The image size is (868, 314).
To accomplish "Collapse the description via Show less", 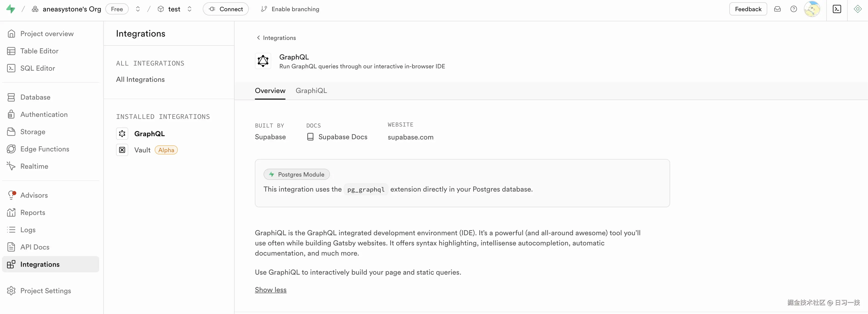I will pyautogui.click(x=270, y=289).
